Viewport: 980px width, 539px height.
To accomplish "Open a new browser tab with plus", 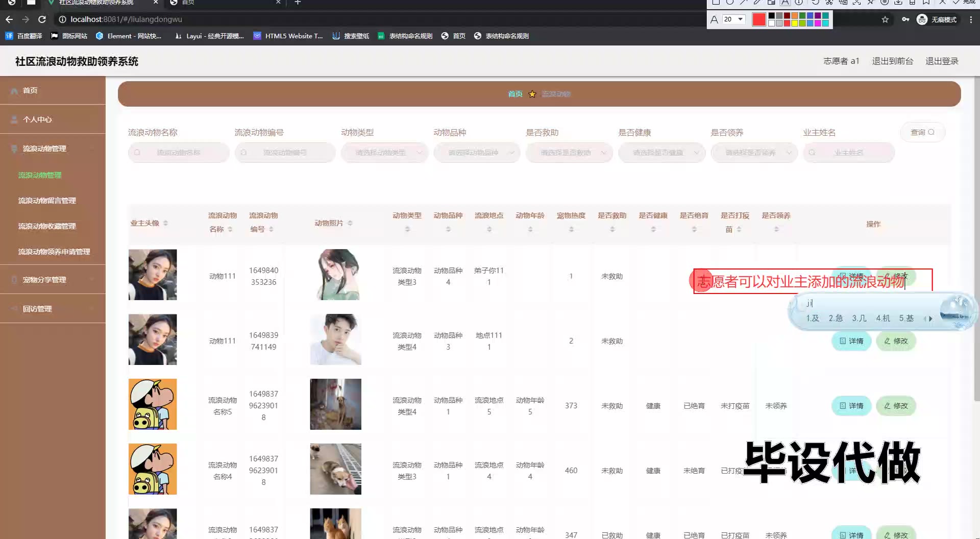I will (298, 3).
